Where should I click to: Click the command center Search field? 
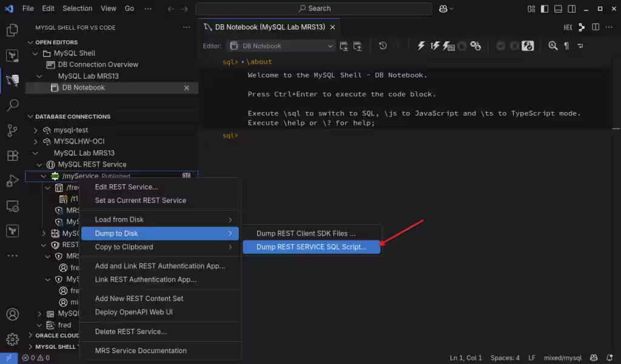(314, 8)
